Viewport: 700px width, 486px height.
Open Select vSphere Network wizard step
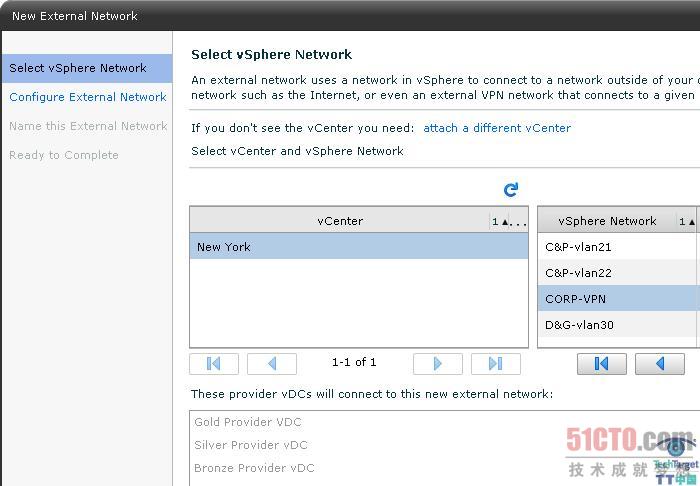click(x=87, y=68)
